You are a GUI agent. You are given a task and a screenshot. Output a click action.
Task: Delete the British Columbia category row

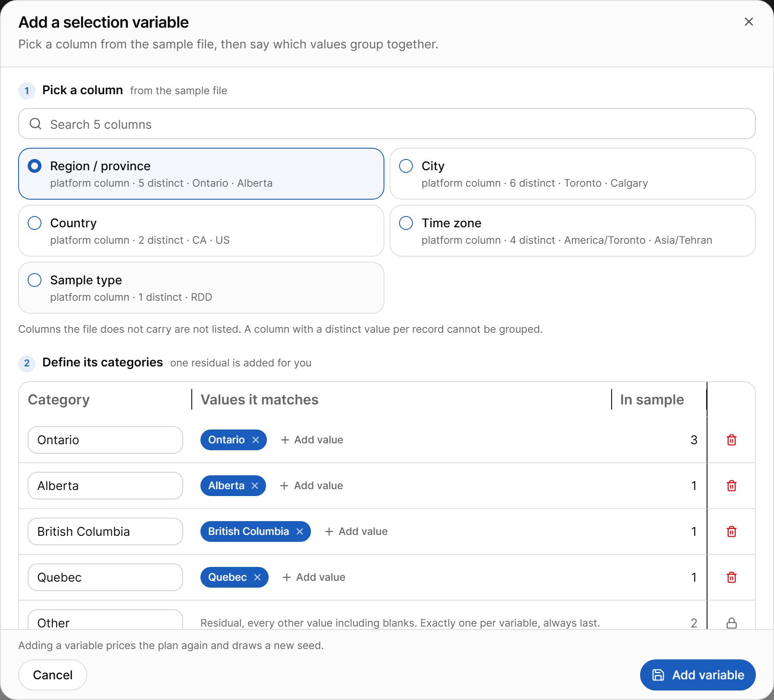(x=732, y=531)
